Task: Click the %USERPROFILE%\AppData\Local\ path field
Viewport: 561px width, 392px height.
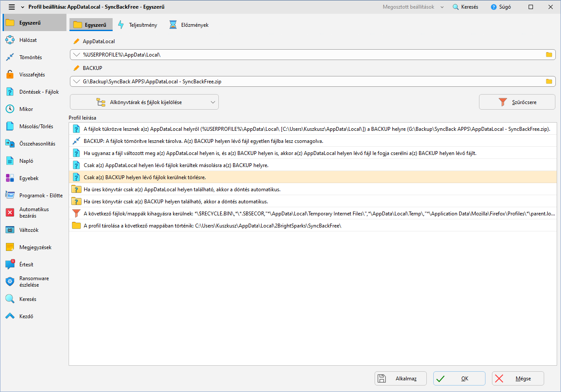Action: click(312, 55)
